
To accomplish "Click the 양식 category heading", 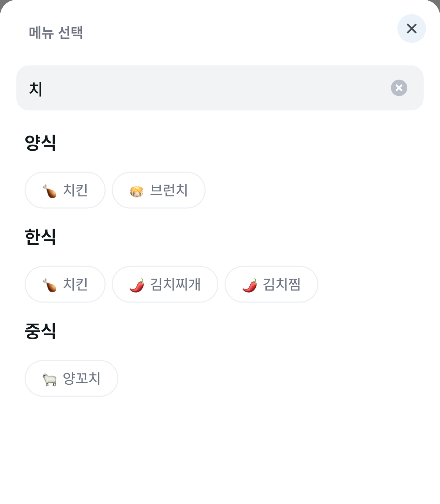I will (x=40, y=143).
